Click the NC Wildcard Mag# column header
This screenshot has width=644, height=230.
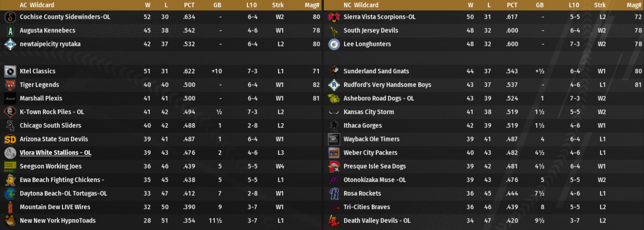pyautogui.click(x=634, y=5)
